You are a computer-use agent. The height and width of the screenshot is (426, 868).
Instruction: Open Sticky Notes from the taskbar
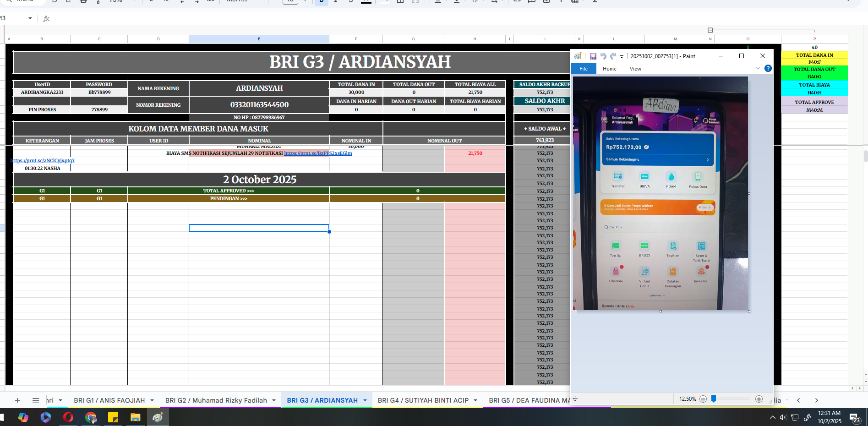[x=113, y=417]
